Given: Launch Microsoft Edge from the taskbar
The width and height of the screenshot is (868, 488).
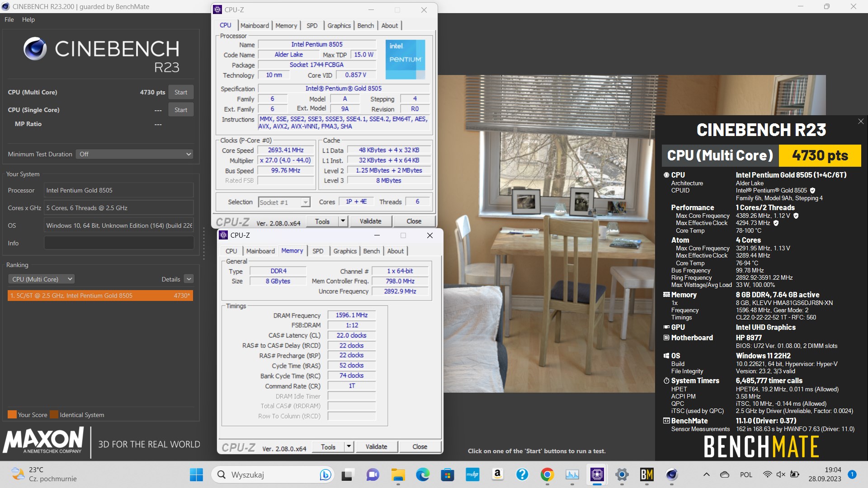Looking at the screenshot, I should (x=423, y=475).
